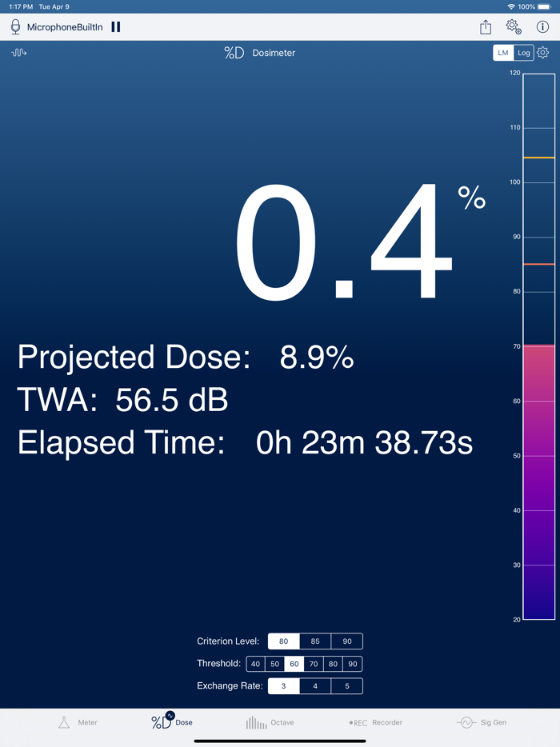Viewport: 560px width, 747px height.
Task: Set Exchange Rate to 5
Action: 347,685
